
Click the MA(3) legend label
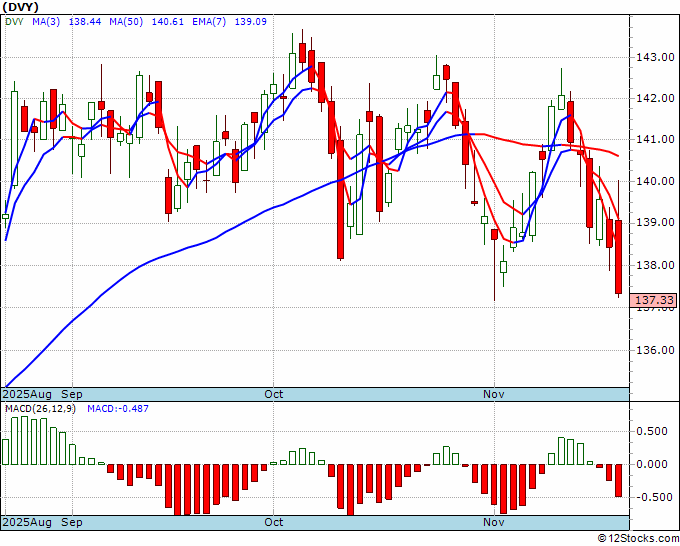click(46, 22)
